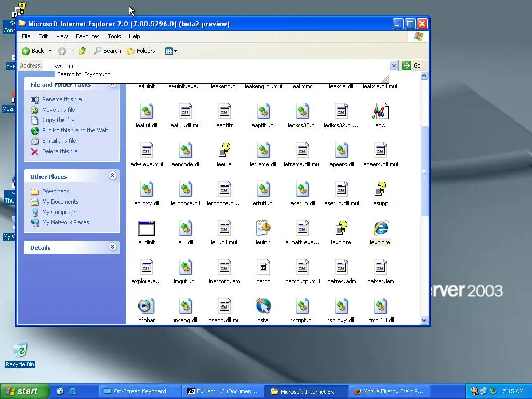The width and height of the screenshot is (532, 399).
Task: Select the iepeers.dll file icon
Action: (341, 150)
